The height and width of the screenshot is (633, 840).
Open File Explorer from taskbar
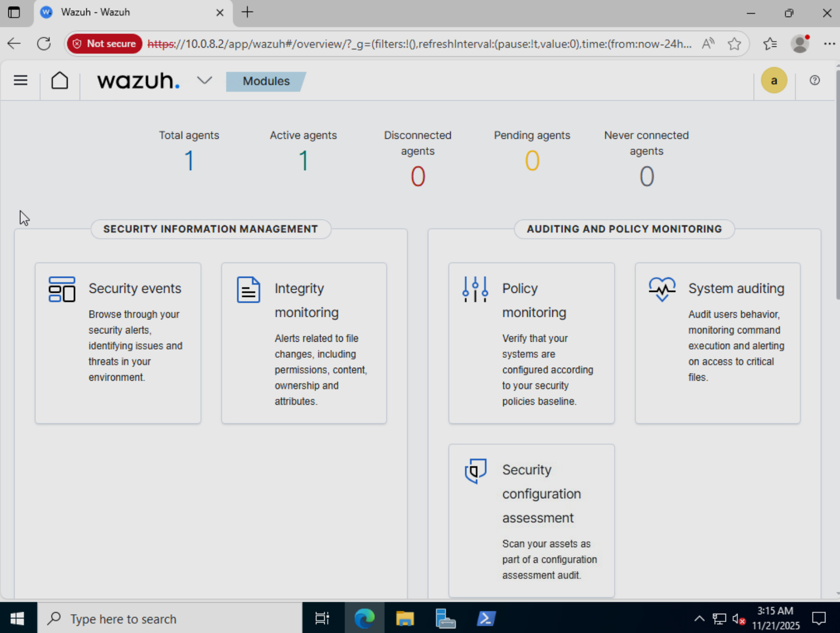[x=405, y=618]
